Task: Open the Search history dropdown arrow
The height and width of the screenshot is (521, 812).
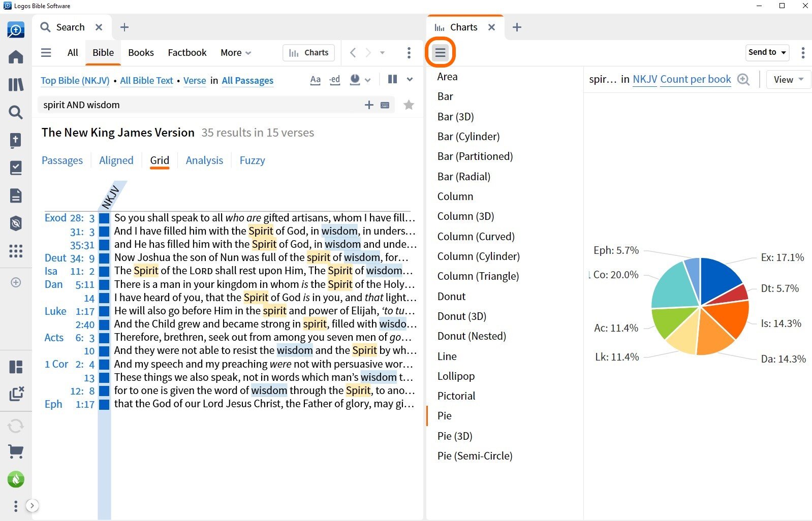Action: click(382, 53)
